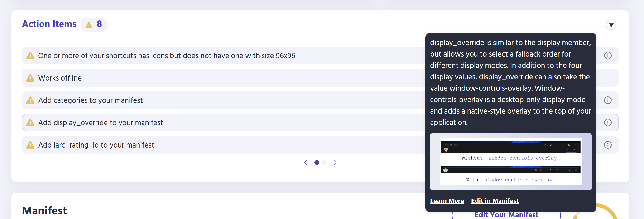Click warning icon beside shortcuts icons item
Image resolution: width=644 pixels, height=219 pixels.
[x=30, y=56]
